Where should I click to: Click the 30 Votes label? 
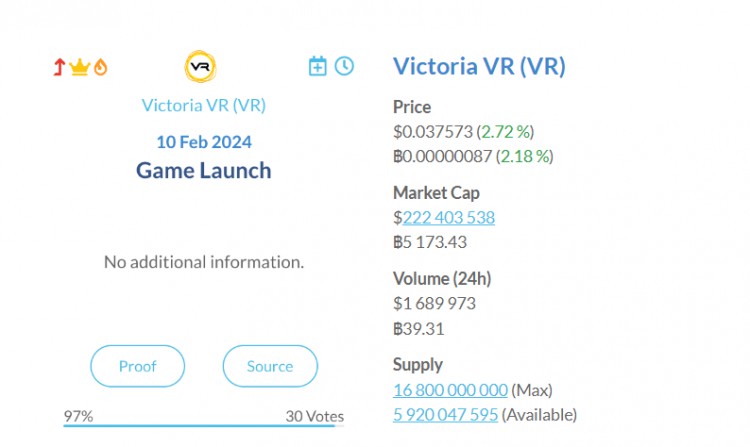click(x=315, y=416)
